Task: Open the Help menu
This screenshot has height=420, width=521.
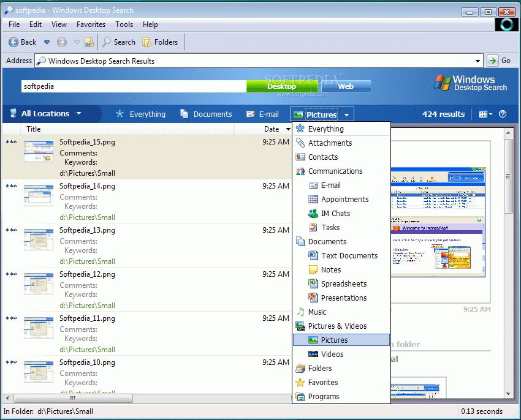Action: pyautogui.click(x=150, y=24)
